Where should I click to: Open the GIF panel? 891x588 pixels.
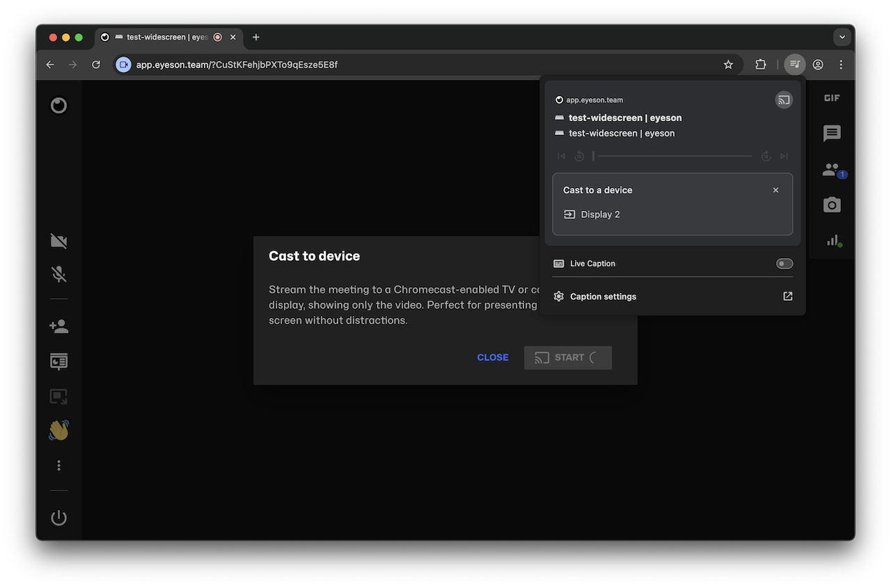831,98
